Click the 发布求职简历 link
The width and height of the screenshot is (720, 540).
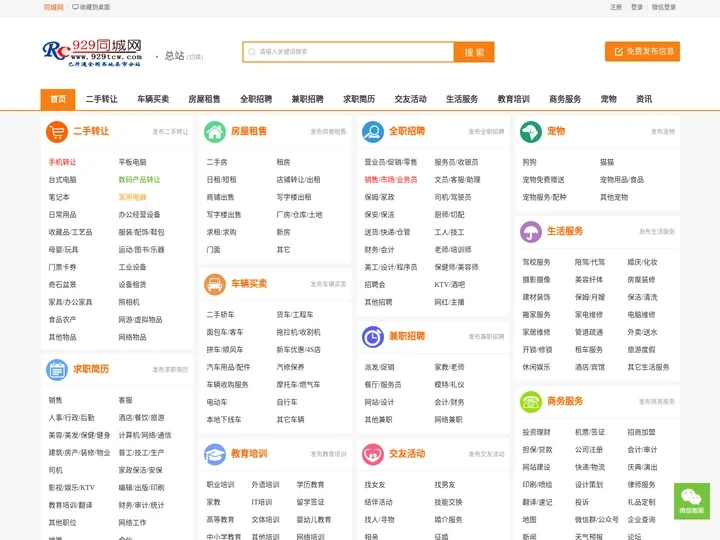170,370
